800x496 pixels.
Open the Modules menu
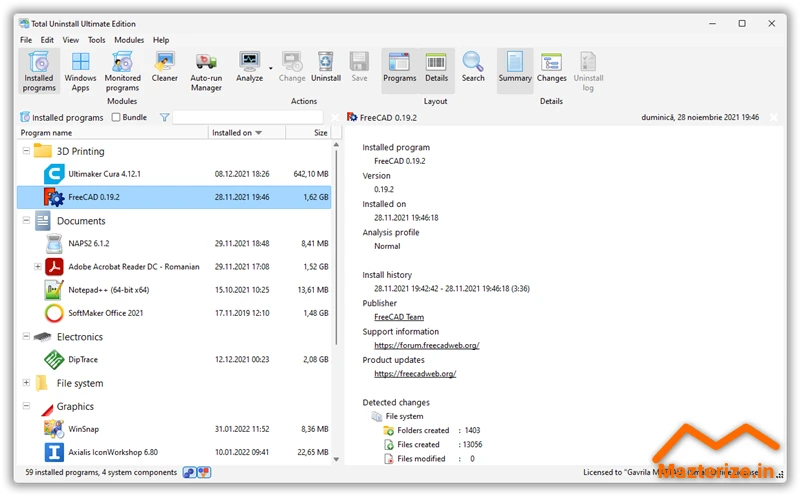pos(129,40)
